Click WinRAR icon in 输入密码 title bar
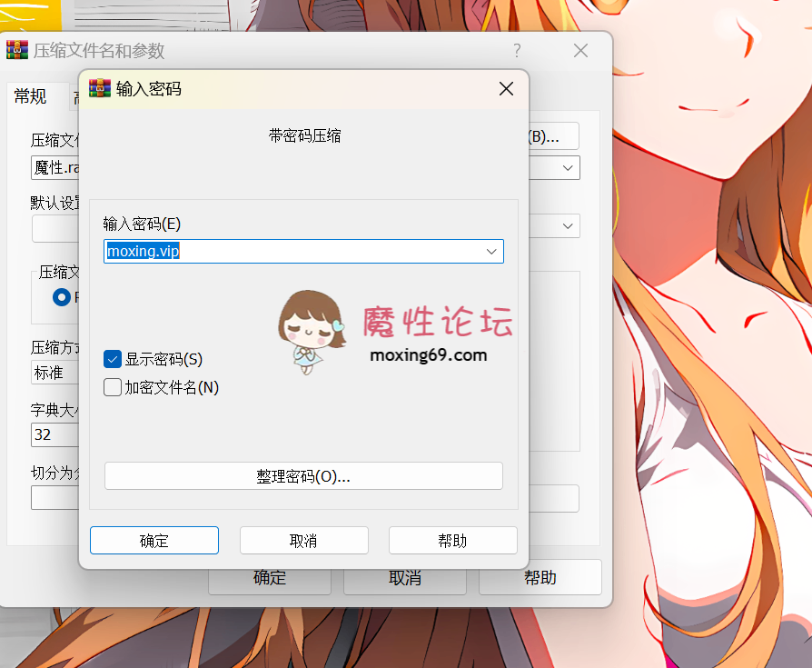The width and height of the screenshot is (812, 668). pos(99,88)
